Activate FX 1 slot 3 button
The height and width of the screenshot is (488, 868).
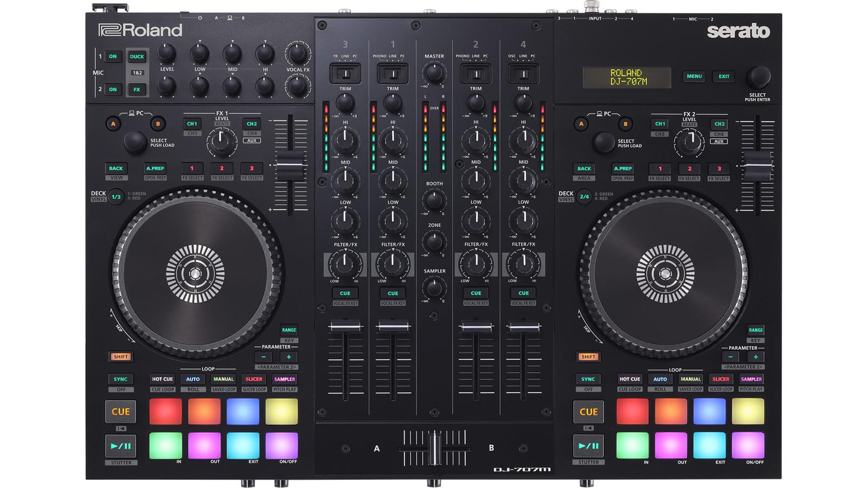tap(252, 168)
